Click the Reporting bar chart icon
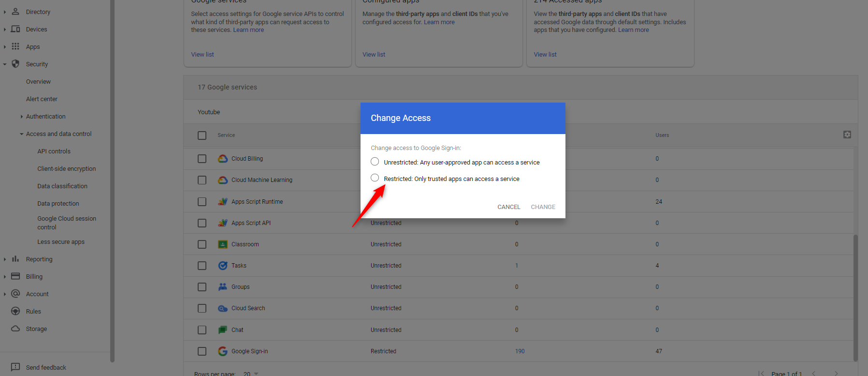 click(x=15, y=259)
